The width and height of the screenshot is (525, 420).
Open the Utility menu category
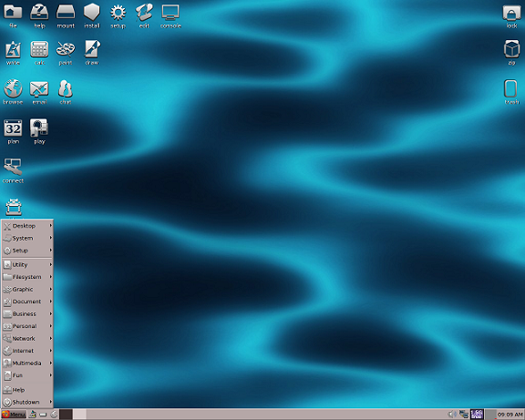27,264
